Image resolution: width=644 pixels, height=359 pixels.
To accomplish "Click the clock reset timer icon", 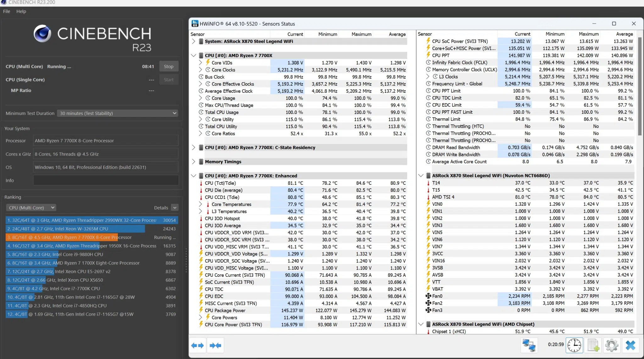I will click(574, 345).
